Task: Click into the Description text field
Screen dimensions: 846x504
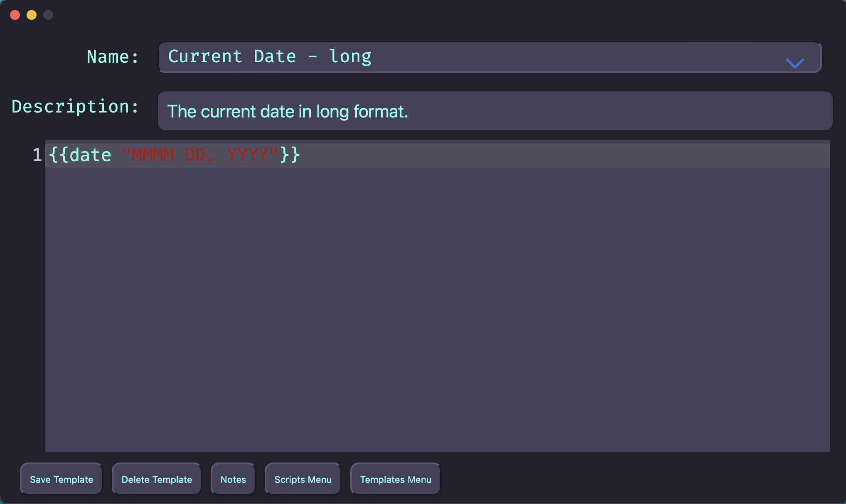Action: 495,111
